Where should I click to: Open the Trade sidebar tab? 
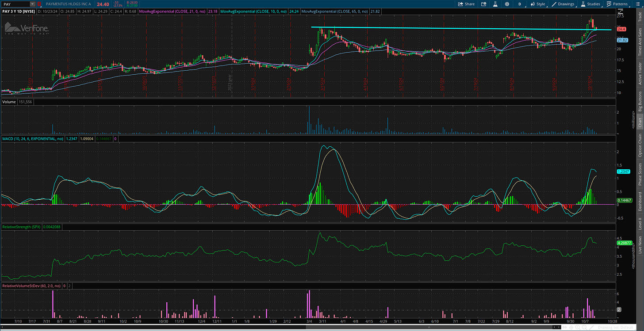point(640,16)
